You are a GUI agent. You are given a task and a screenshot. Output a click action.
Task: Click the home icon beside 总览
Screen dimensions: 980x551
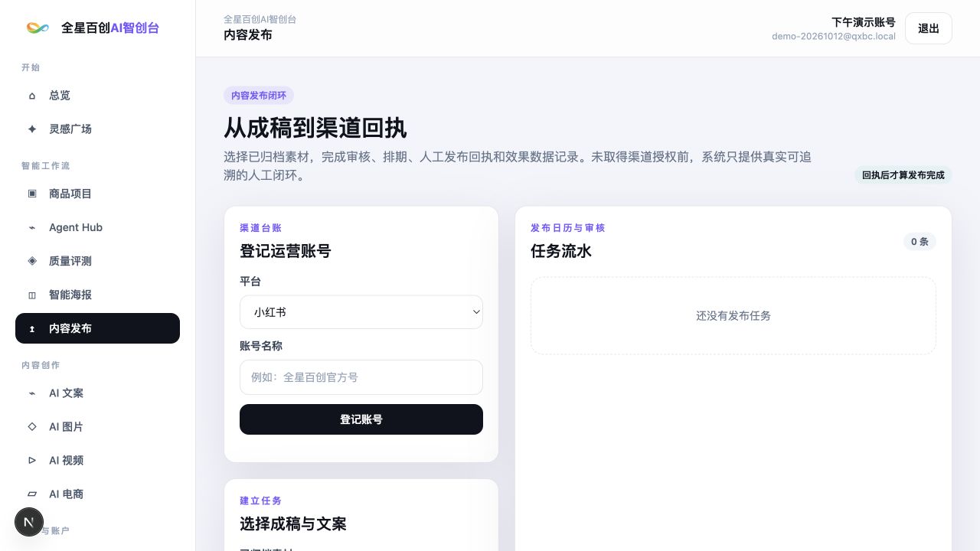point(32,96)
